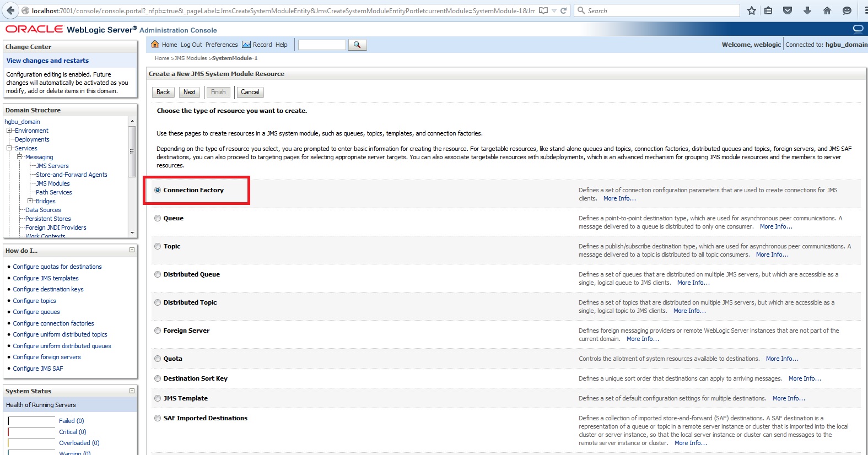This screenshot has height=455, width=868.
Task: Click the Pocket save icon
Action: point(788,10)
